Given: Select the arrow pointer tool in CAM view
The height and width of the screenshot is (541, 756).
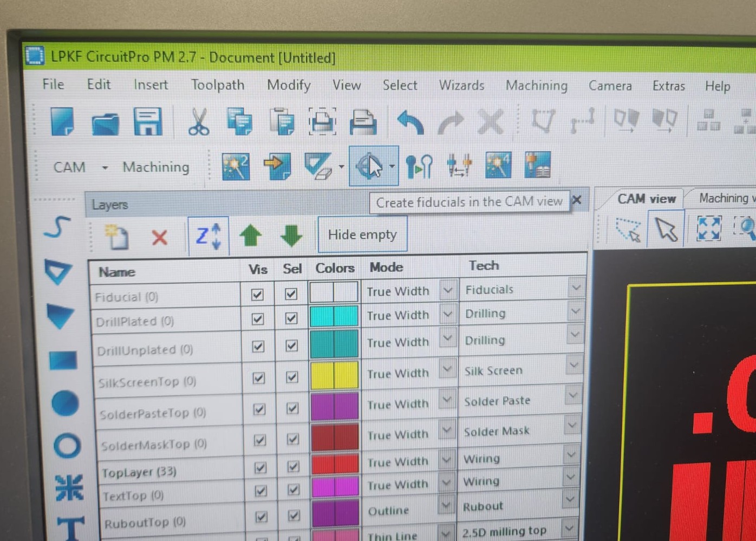Looking at the screenshot, I should pos(667,229).
